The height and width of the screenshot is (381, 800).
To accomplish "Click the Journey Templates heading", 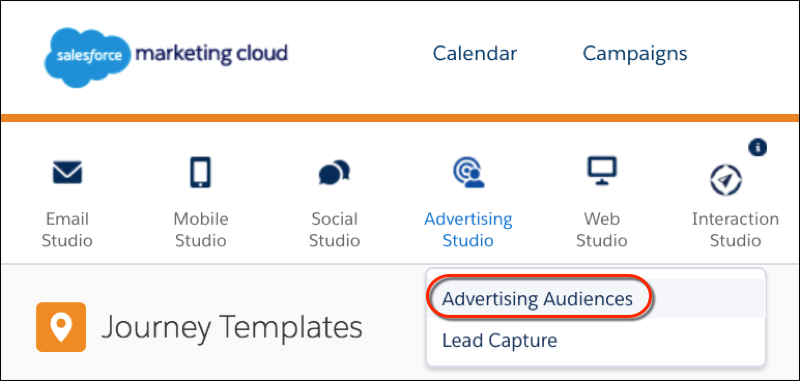I will click(x=232, y=328).
